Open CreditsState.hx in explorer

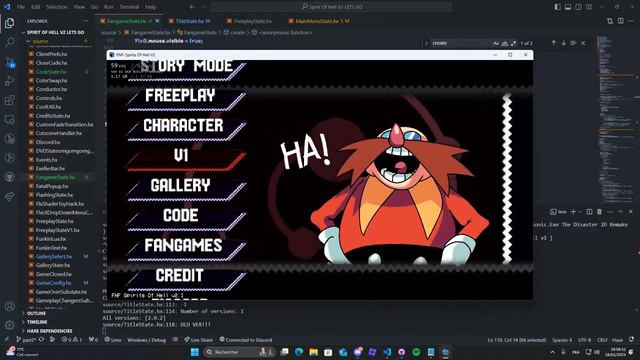point(53,116)
